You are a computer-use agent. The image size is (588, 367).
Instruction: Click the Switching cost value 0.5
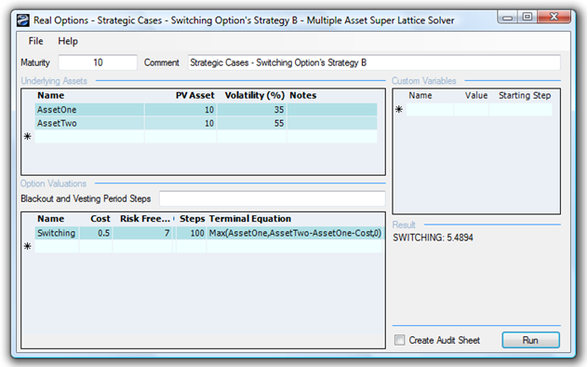pyautogui.click(x=96, y=233)
